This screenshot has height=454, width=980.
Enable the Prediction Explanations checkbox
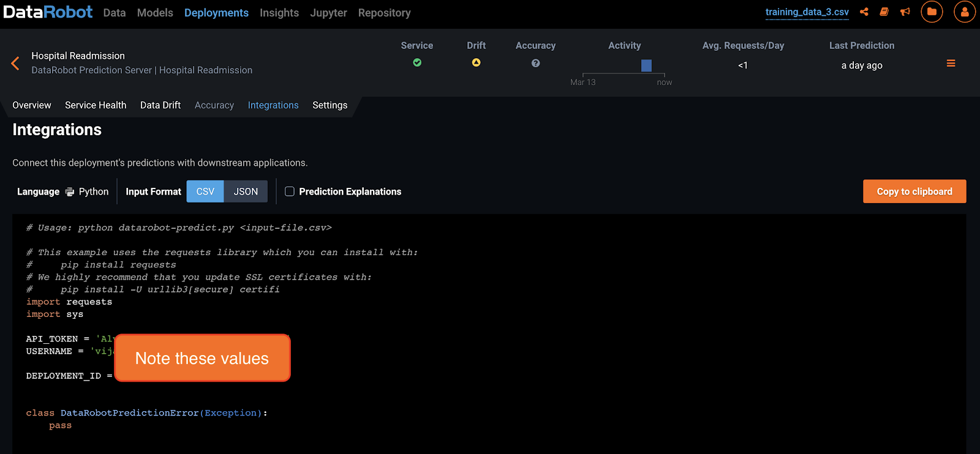click(x=290, y=192)
